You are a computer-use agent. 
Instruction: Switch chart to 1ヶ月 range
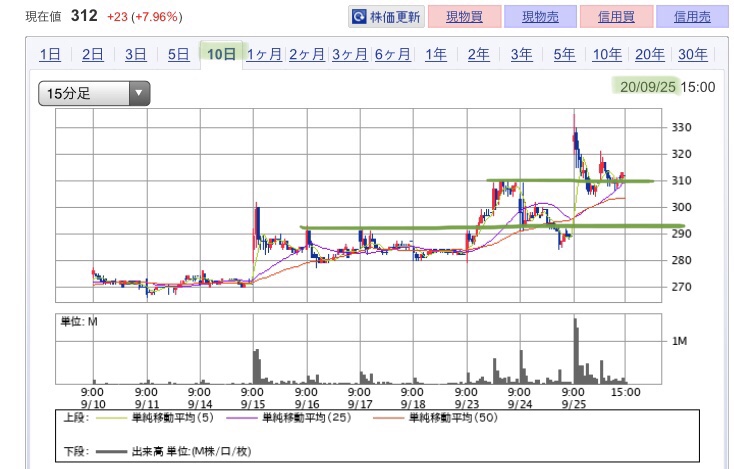coord(264,54)
